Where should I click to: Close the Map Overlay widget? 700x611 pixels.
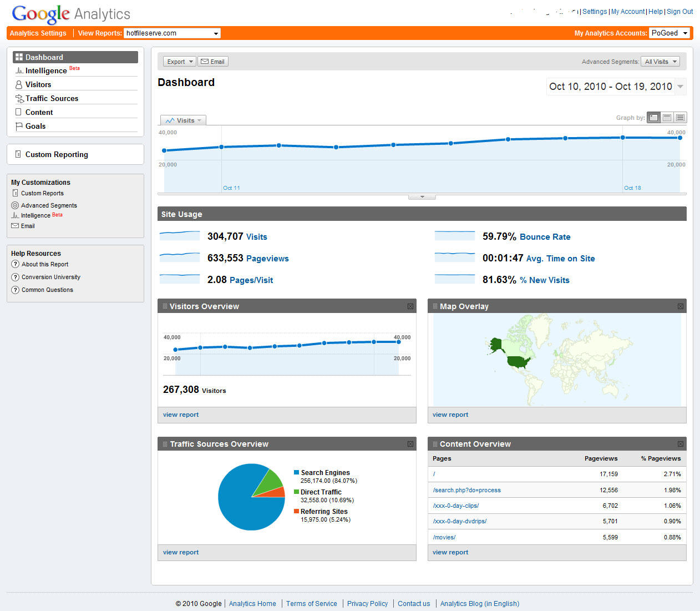[680, 306]
